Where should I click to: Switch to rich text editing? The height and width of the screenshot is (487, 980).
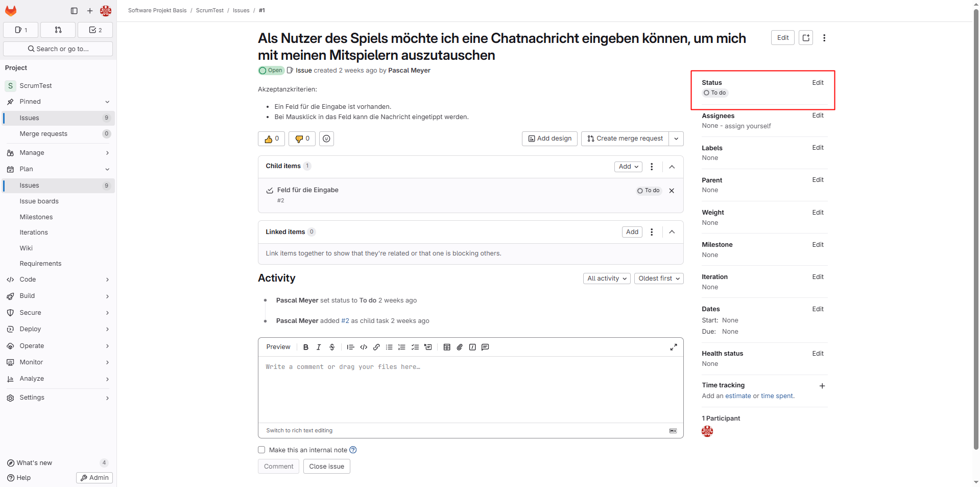[x=299, y=431]
